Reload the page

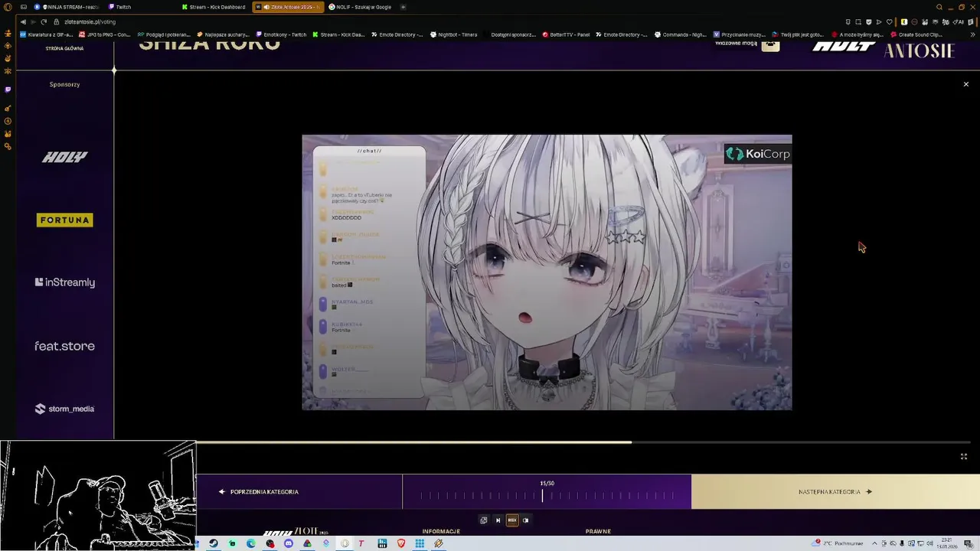pos(44,21)
